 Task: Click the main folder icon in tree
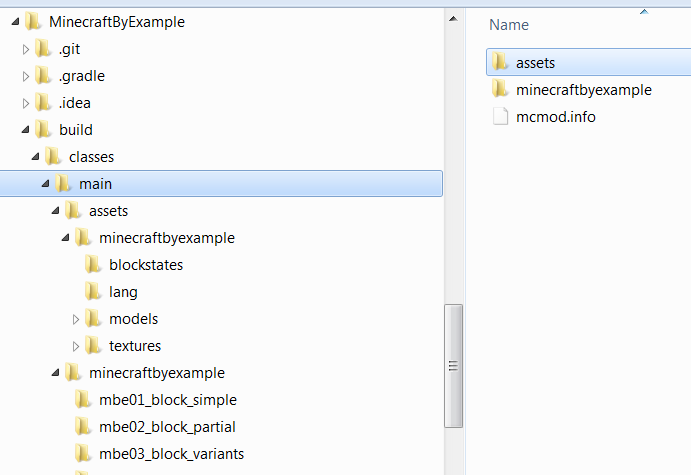coord(63,183)
